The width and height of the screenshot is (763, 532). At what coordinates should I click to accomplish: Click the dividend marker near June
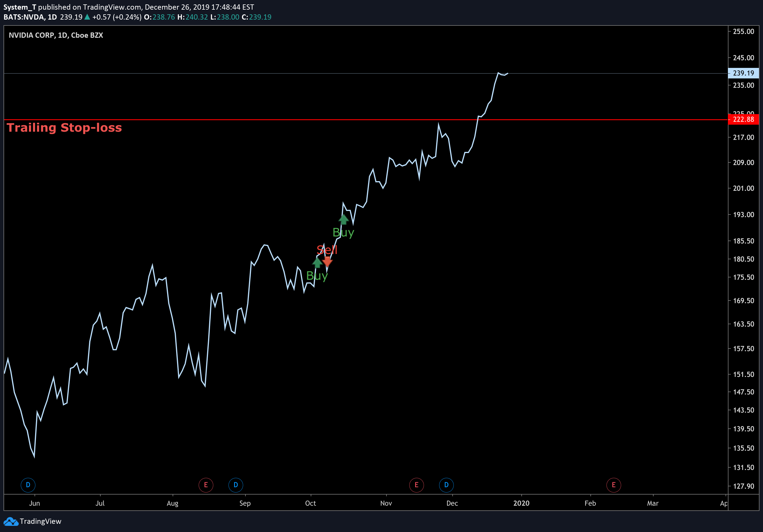(x=28, y=485)
